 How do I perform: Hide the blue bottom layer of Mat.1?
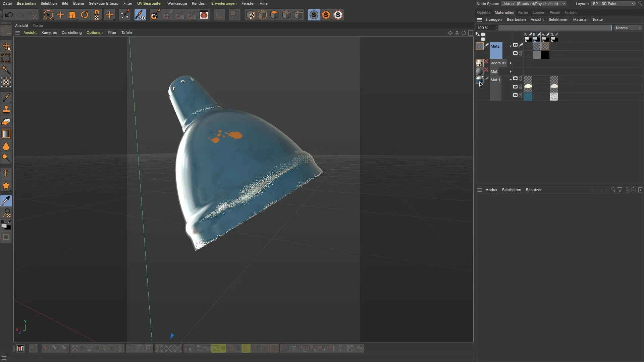click(515, 95)
